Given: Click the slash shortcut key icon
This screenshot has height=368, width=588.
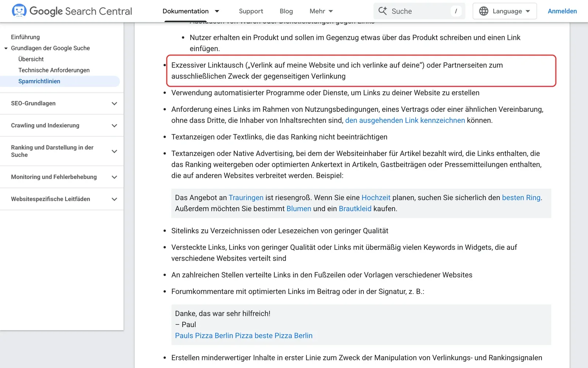Looking at the screenshot, I should pyautogui.click(x=456, y=11).
